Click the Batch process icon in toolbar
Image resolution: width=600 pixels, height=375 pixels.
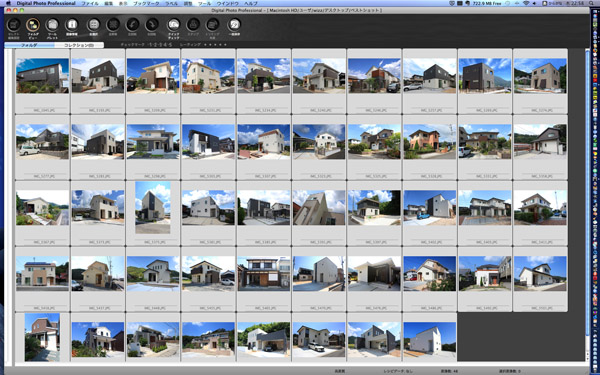click(x=234, y=25)
